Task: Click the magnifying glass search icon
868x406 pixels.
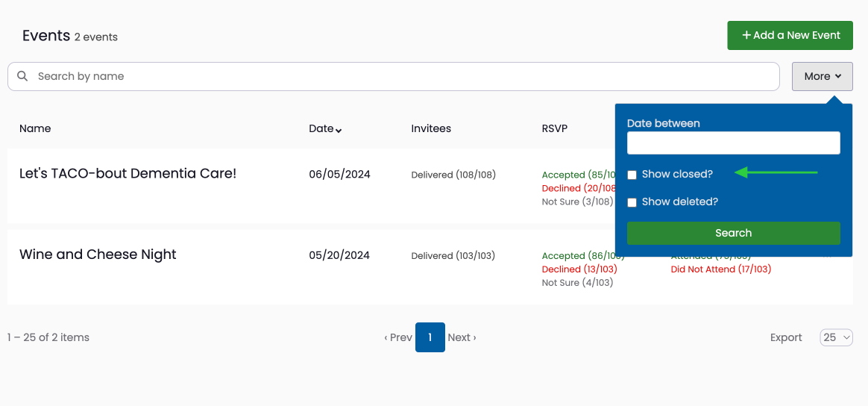Action: (x=22, y=76)
